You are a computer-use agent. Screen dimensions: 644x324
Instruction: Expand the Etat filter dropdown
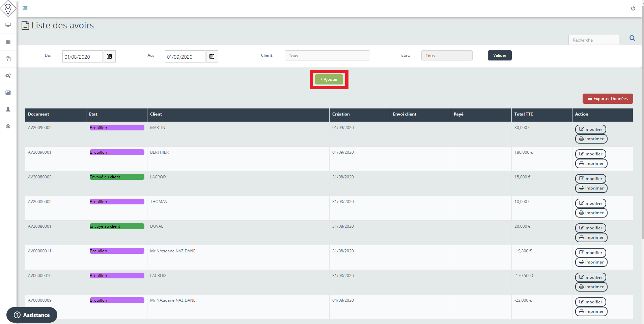(446, 55)
